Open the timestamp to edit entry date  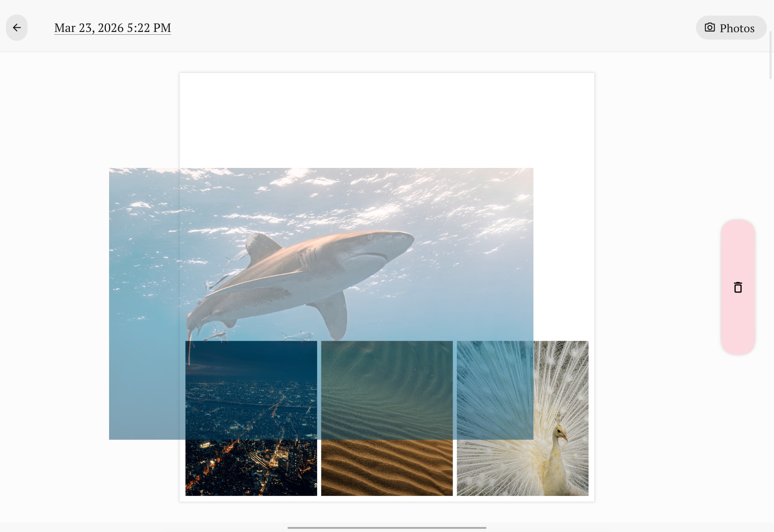(x=112, y=27)
